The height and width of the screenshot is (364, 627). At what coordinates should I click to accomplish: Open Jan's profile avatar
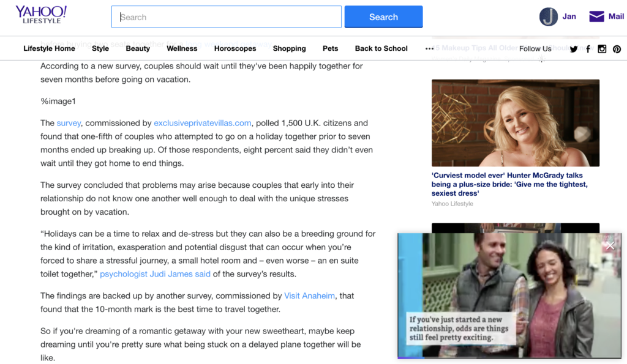[548, 17]
